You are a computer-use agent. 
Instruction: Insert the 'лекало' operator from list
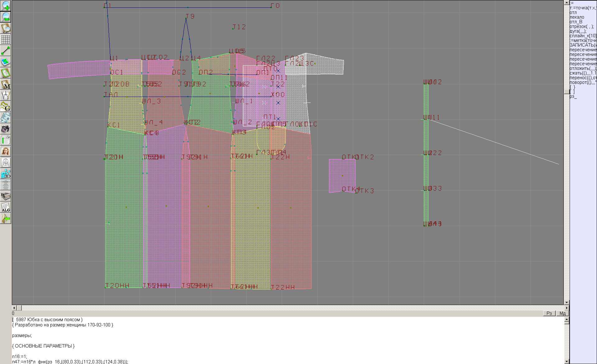tap(577, 17)
